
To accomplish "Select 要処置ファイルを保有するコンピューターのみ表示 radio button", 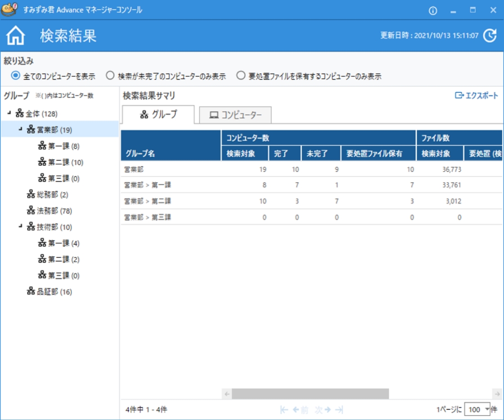I will coord(241,76).
